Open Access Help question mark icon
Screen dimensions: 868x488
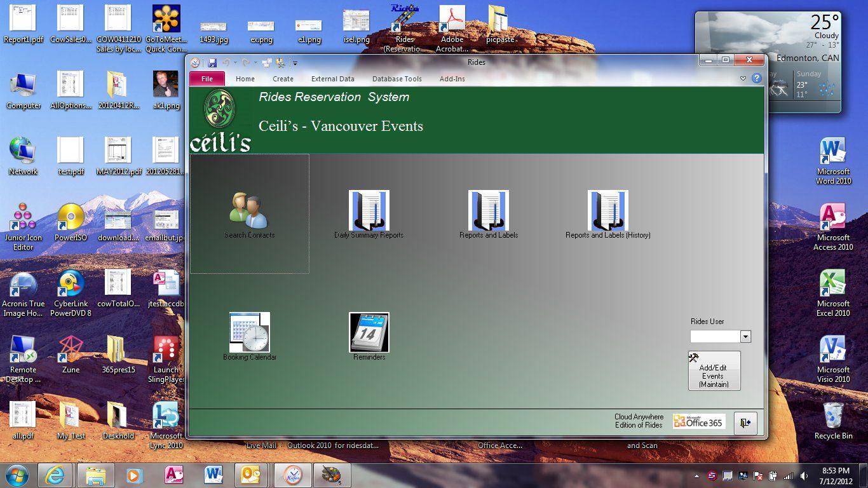pyautogui.click(x=756, y=78)
